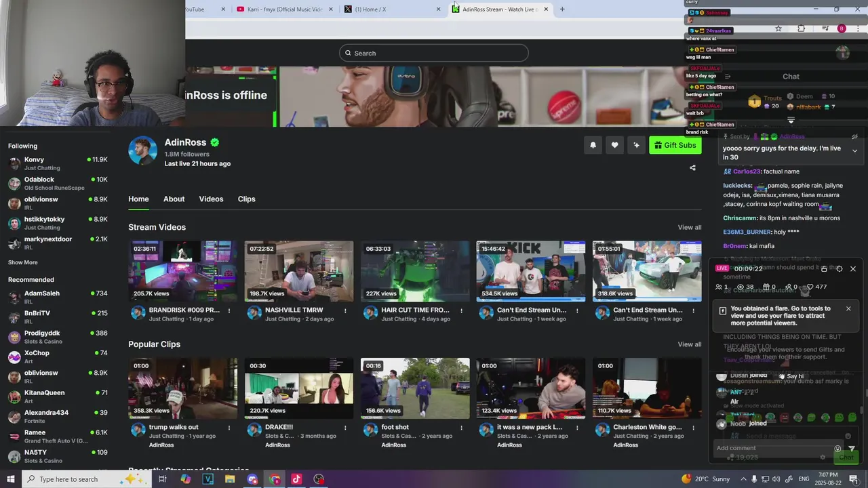Click Show More under Following list

tap(23, 262)
